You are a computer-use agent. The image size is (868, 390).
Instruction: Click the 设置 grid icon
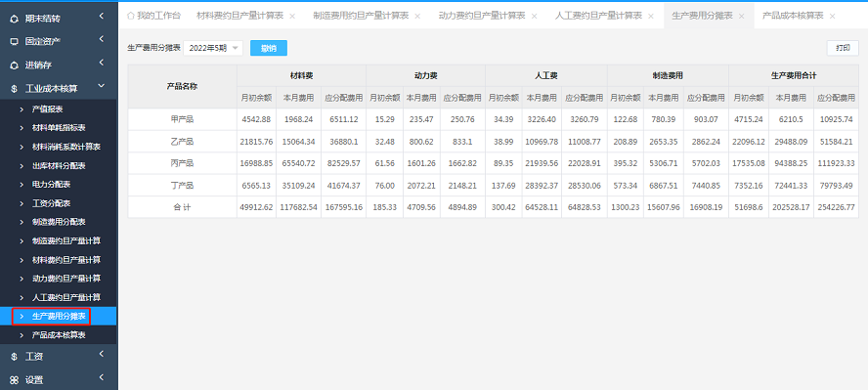click(x=15, y=380)
